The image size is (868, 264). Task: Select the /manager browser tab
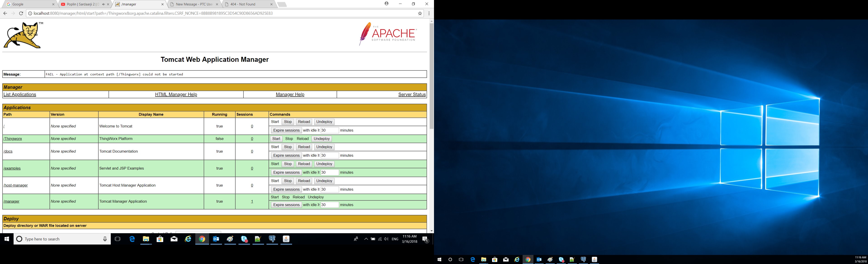139,4
